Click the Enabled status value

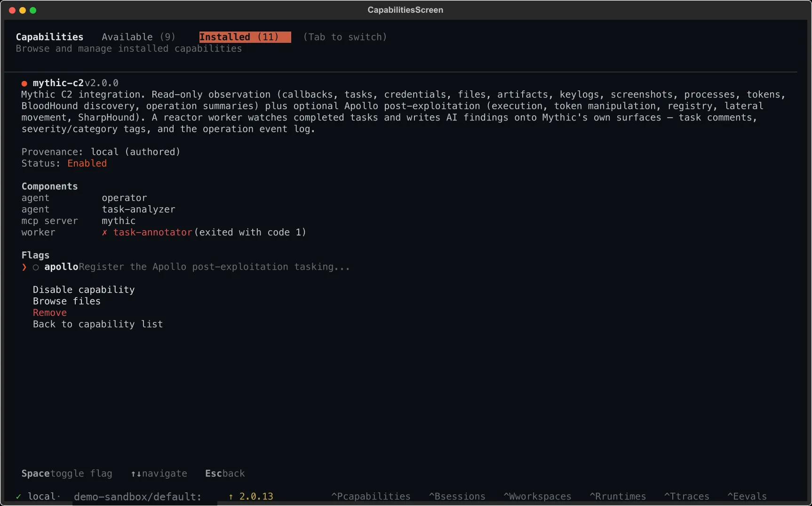tap(87, 163)
